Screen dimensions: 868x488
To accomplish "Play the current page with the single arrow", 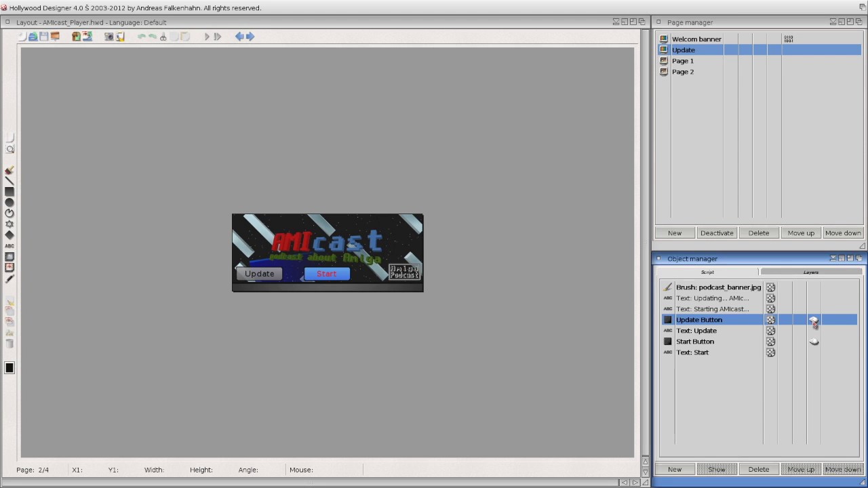I will point(207,37).
